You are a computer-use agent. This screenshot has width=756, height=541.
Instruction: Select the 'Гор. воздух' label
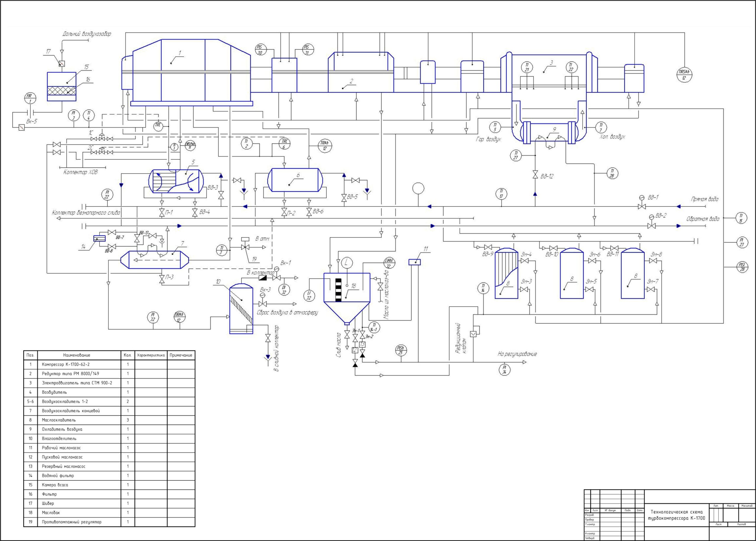click(488, 139)
